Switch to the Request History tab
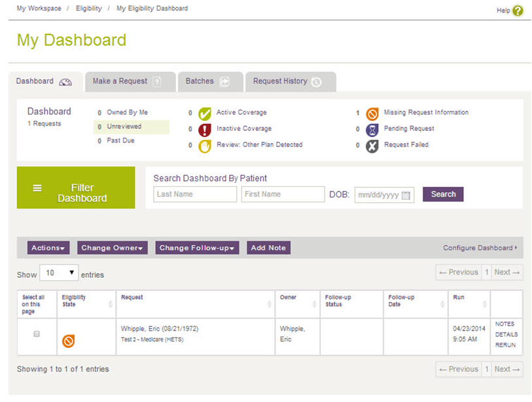 (x=291, y=82)
